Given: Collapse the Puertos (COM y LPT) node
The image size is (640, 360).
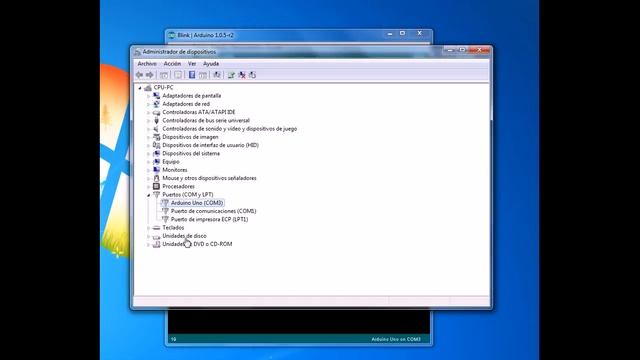Looking at the screenshot, I should pyautogui.click(x=148, y=195).
